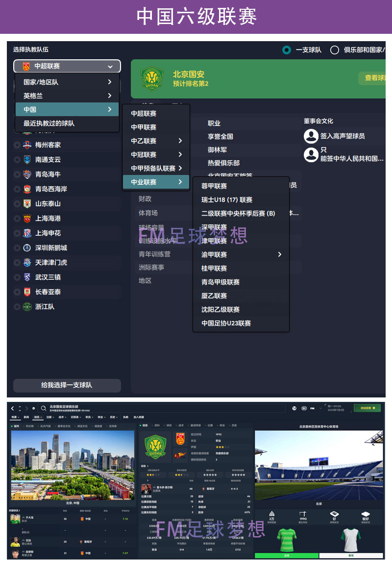The height and width of the screenshot is (567, 392).
Task: Choose 最近执教过的球队 from the menu
Action: pyautogui.click(x=67, y=123)
